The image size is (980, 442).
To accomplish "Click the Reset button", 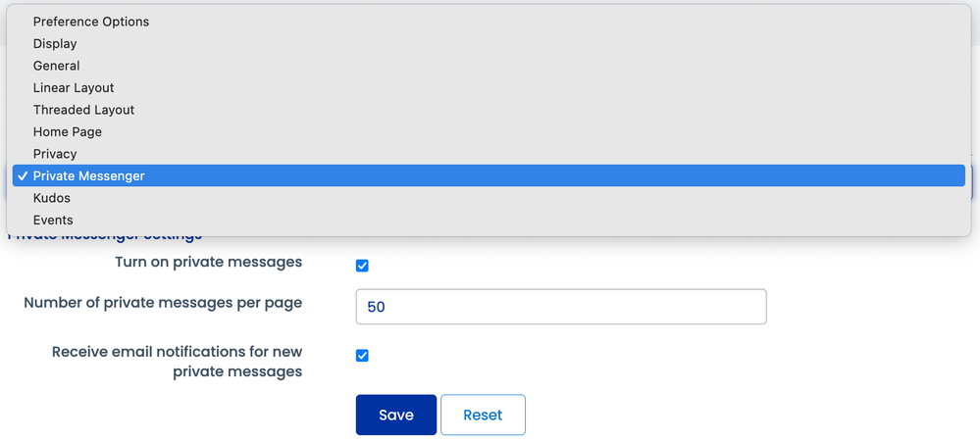I will pyautogui.click(x=483, y=415).
